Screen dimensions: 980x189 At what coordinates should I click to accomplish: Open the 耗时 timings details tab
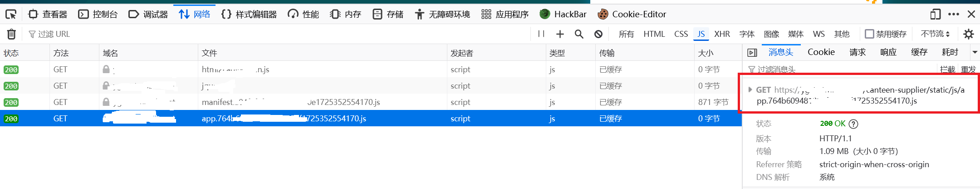click(950, 52)
